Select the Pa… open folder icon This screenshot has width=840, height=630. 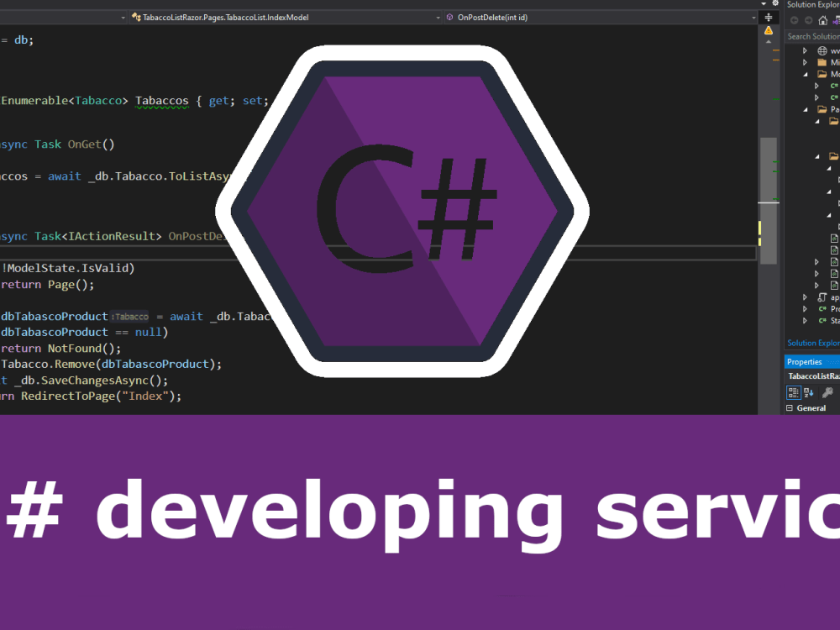pyautogui.click(x=822, y=109)
